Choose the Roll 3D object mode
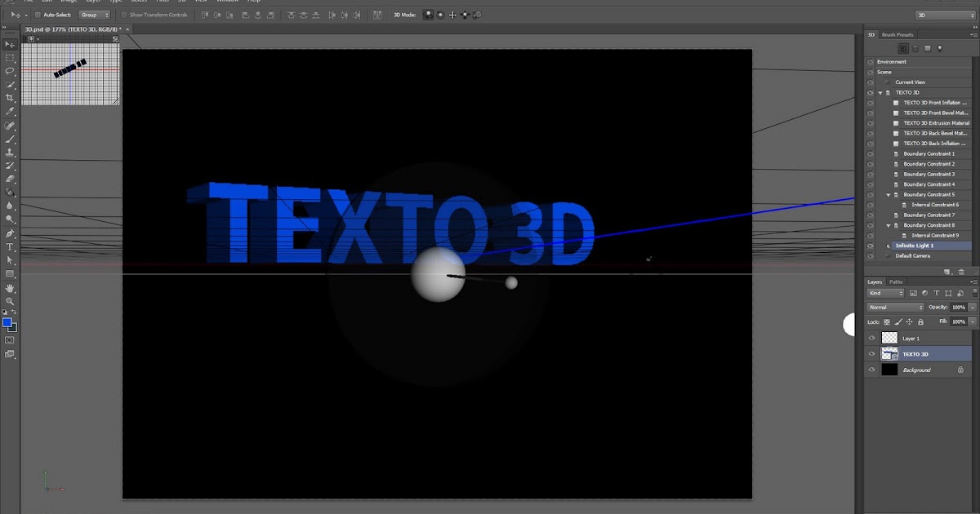 pos(441,15)
